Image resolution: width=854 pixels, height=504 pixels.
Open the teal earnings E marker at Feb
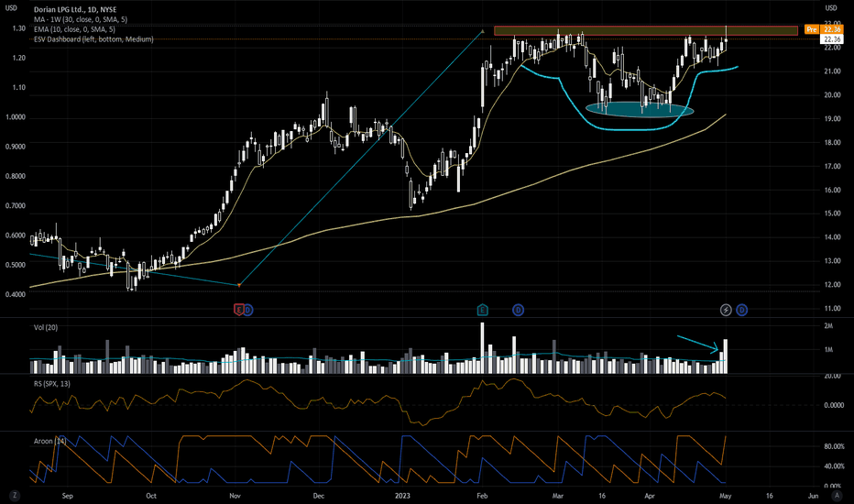point(482,310)
